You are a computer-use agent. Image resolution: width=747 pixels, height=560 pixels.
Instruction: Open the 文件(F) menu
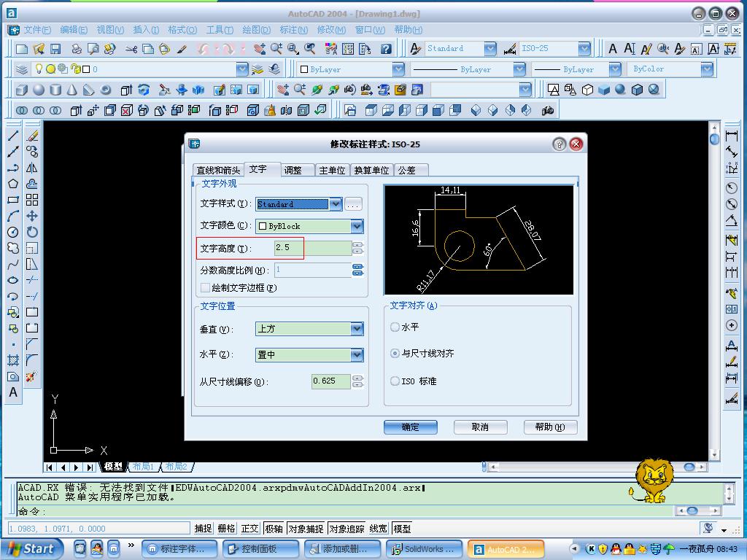(x=37, y=30)
